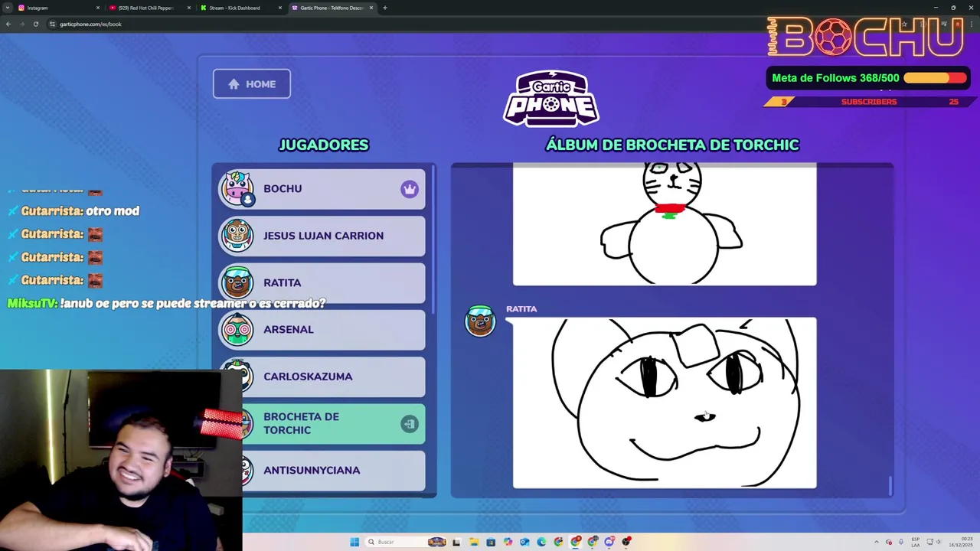Open the cat snowman drawing
Image resolution: width=980 pixels, height=551 pixels.
pos(665,226)
